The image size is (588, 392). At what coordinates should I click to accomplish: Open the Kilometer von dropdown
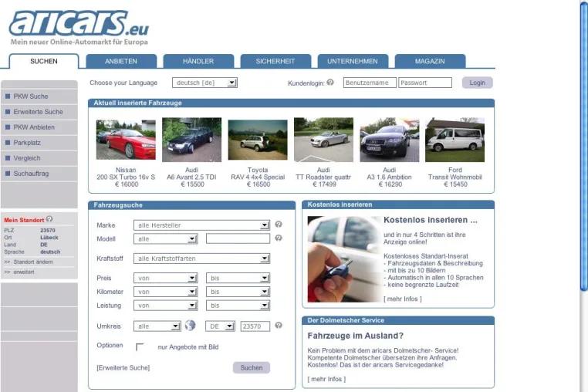[165, 292]
